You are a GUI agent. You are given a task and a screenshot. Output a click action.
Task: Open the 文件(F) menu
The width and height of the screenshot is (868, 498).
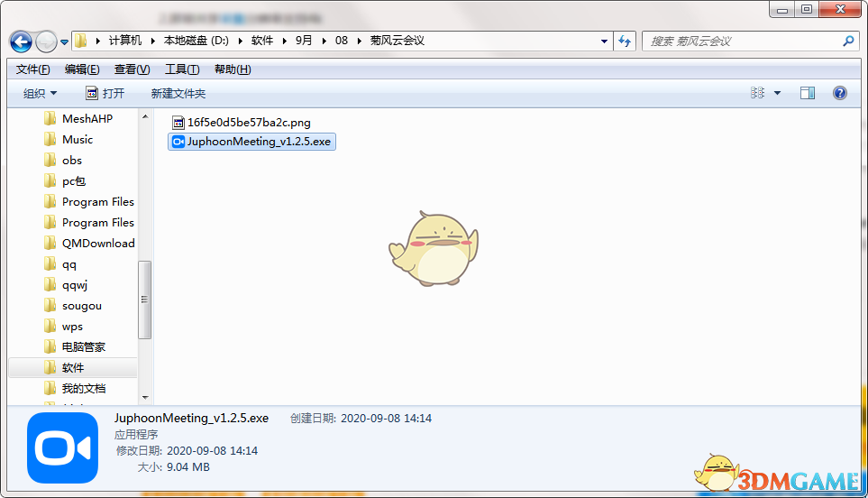pos(32,69)
